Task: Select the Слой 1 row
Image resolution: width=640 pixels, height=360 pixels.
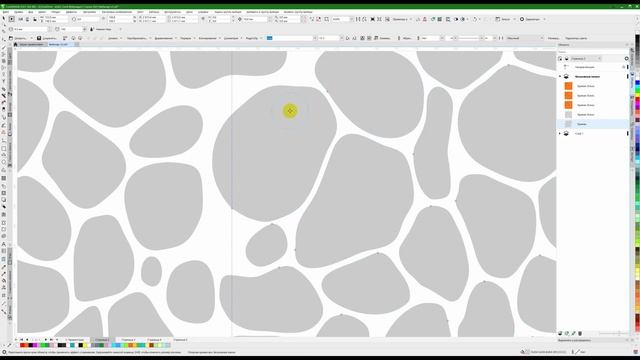Action: pos(593,133)
